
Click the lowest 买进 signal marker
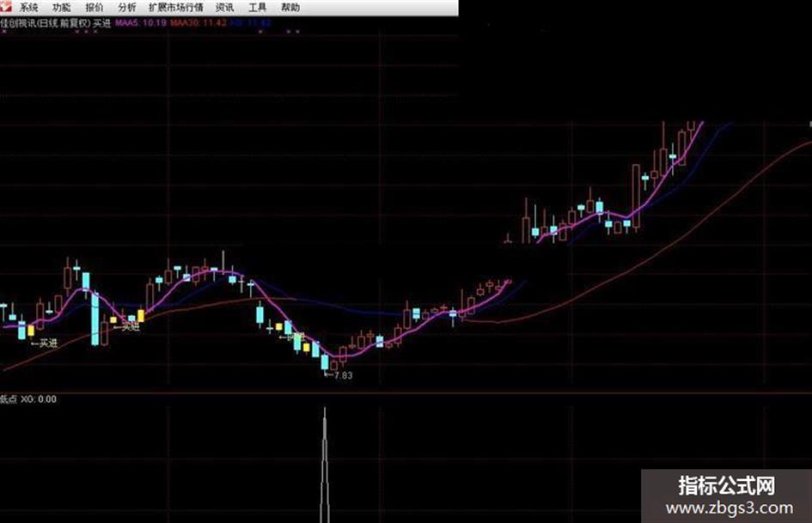(45, 343)
